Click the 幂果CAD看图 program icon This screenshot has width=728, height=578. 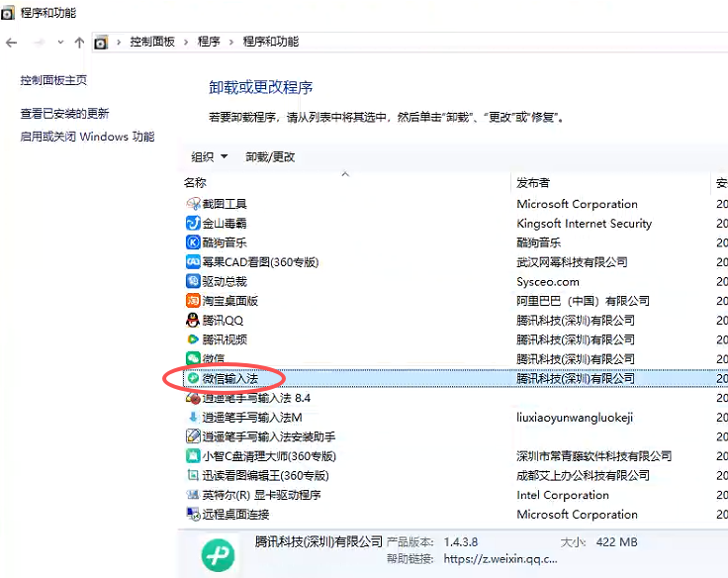click(193, 262)
